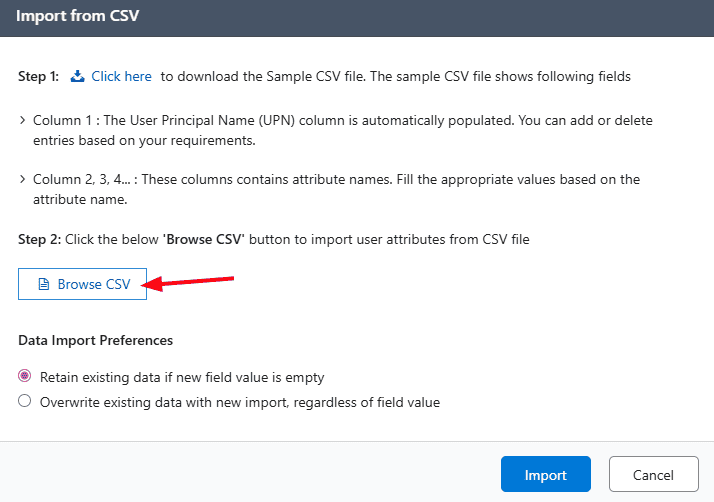Click the 'Retain existing data if new field value is empty' label
This screenshot has height=502, width=714.
coord(182,377)
